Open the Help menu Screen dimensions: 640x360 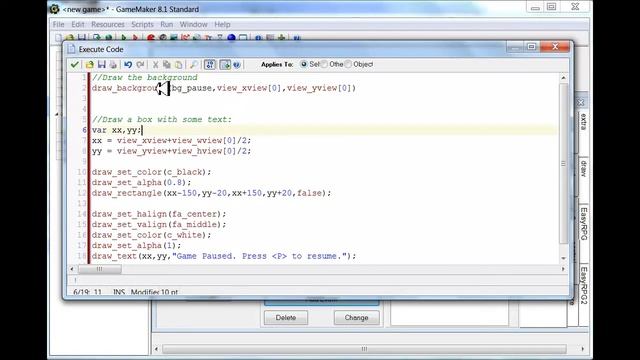pyautogui.click(x=222, y=24)
